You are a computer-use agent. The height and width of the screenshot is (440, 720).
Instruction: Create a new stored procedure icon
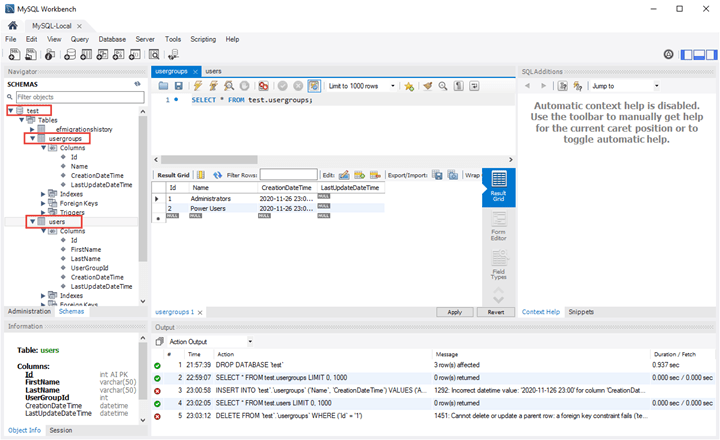118,55
